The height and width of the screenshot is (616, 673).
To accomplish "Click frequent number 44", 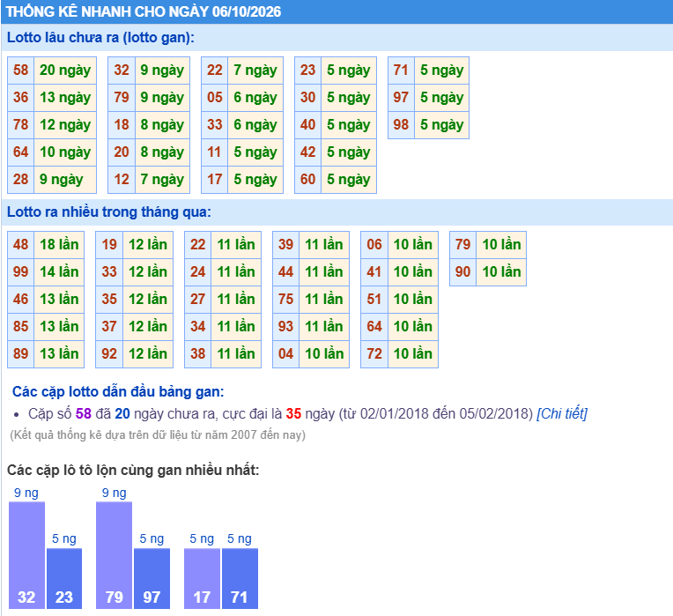I will click(286, 271).
